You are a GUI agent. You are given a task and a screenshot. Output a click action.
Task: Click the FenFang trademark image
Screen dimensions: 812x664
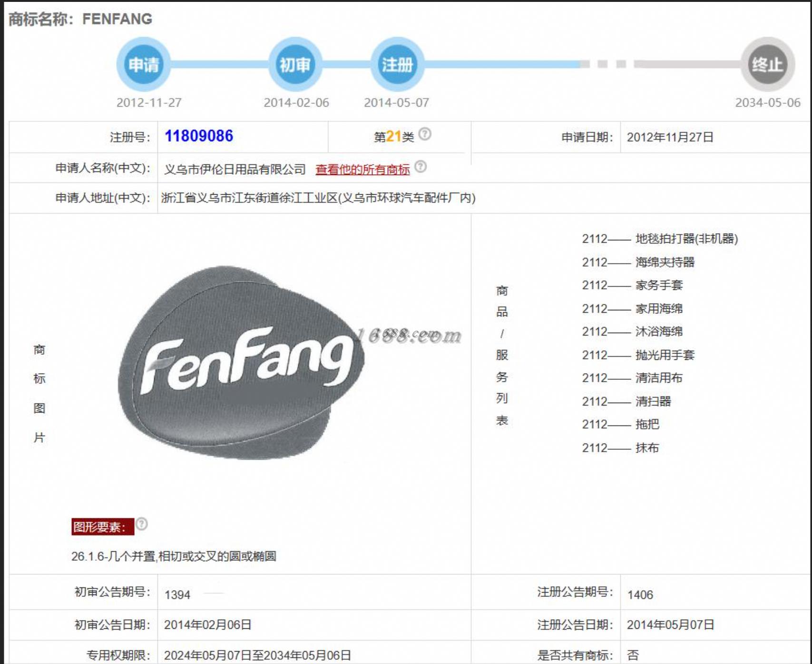(241, 363)
